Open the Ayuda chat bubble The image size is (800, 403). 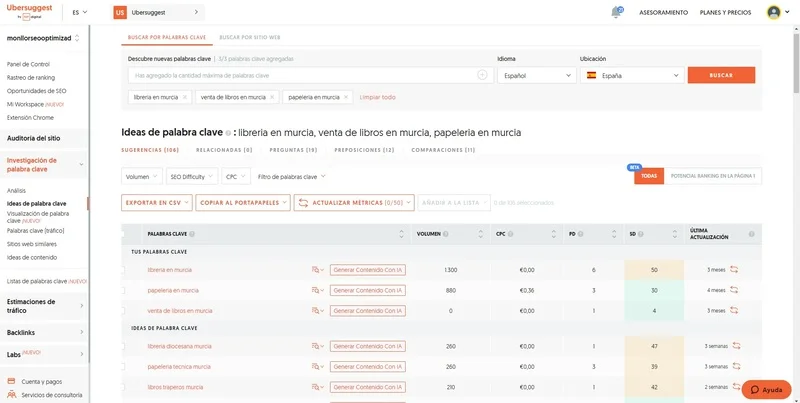coord(766,389)
